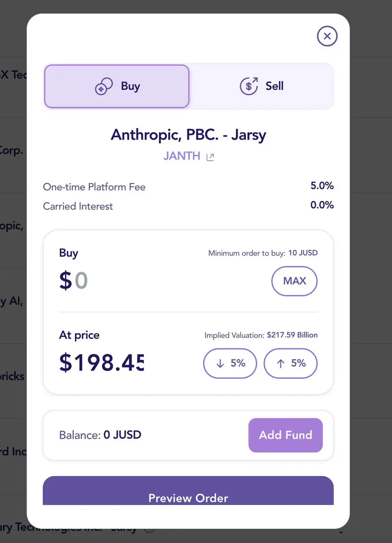This screenshot has width=392, height=543.
Task: Open the JANTH ticker link
Action: tap(182, 156)
